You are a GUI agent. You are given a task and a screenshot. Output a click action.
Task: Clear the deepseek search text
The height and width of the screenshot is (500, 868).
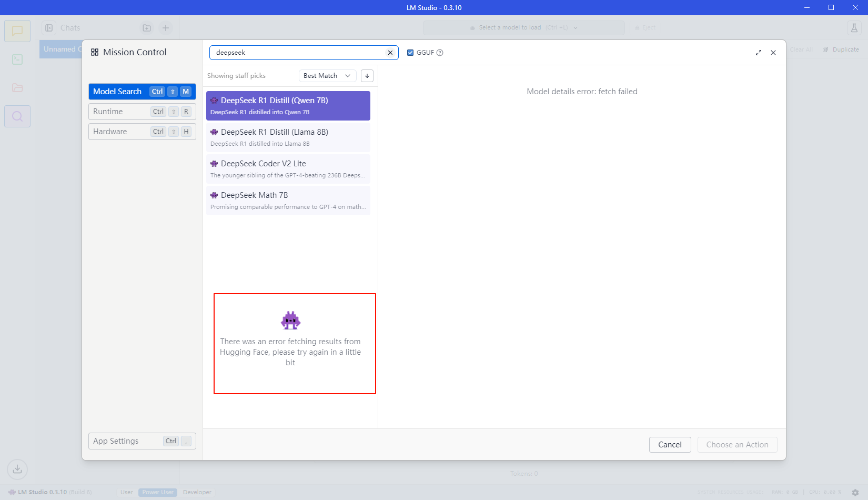pyautogui.click(x=390, y=53)
